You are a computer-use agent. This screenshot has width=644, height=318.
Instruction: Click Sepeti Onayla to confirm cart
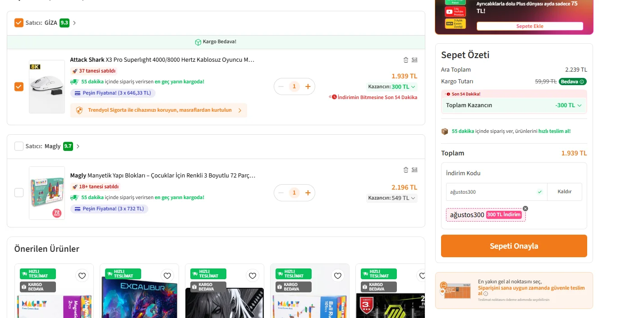click(514, 246)
